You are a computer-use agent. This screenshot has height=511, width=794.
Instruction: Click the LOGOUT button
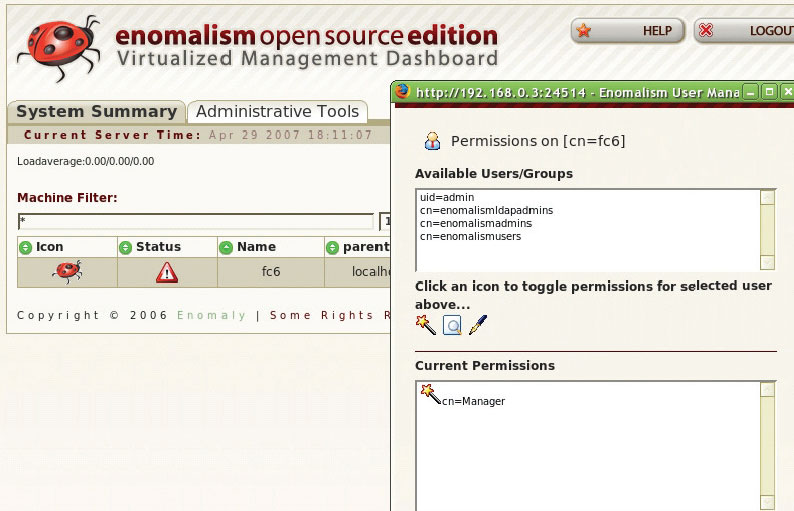tap(744, 31)
